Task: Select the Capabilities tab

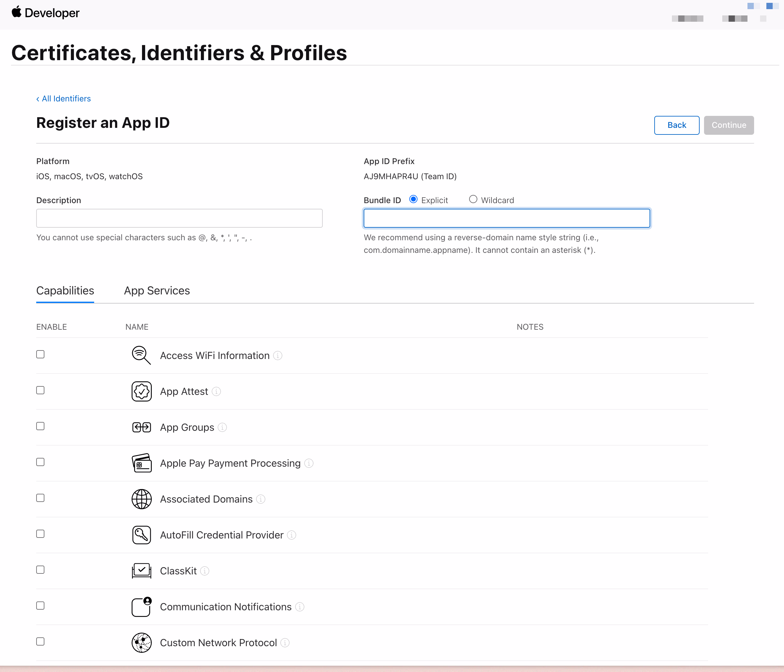Action: pos(65,291)
